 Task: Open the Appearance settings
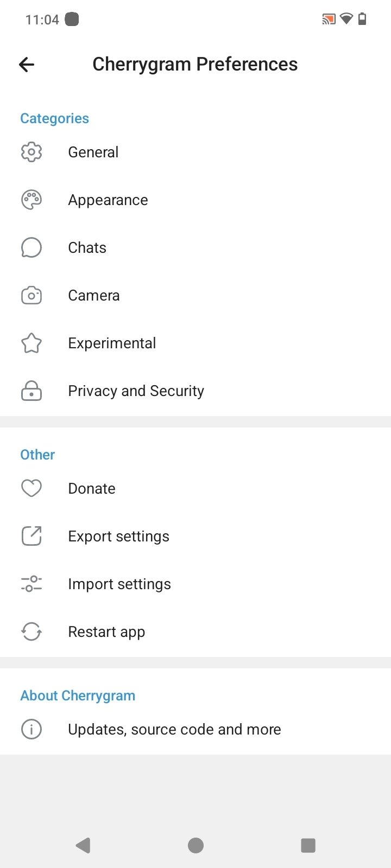(108, 200)
